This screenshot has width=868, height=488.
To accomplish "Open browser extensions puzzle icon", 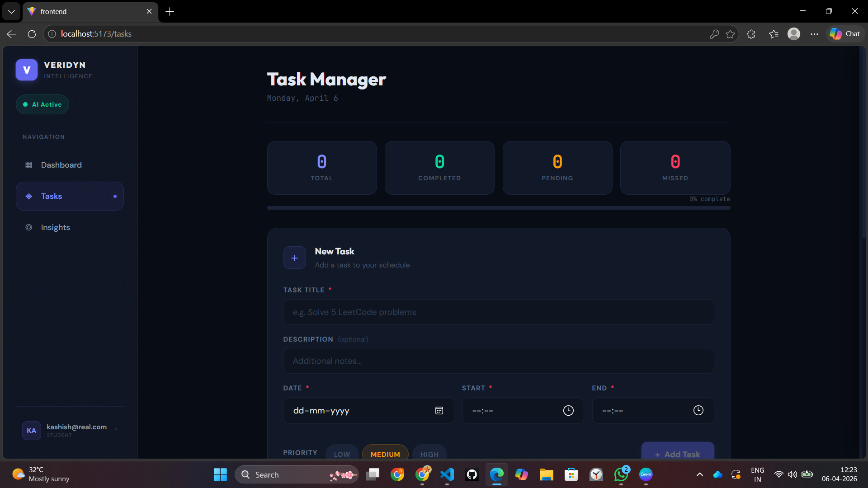I will point(751,34).
